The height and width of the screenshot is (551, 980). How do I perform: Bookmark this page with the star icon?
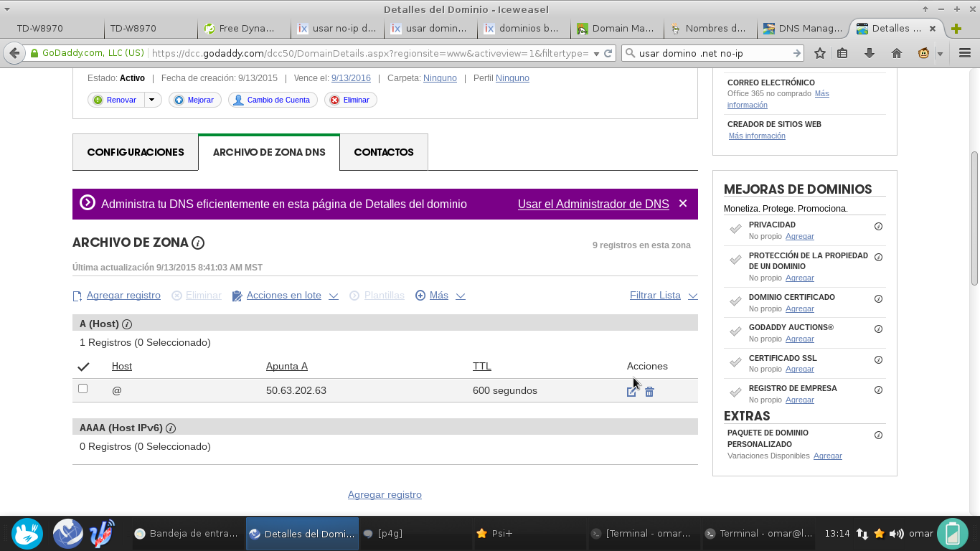coord(820,53)
